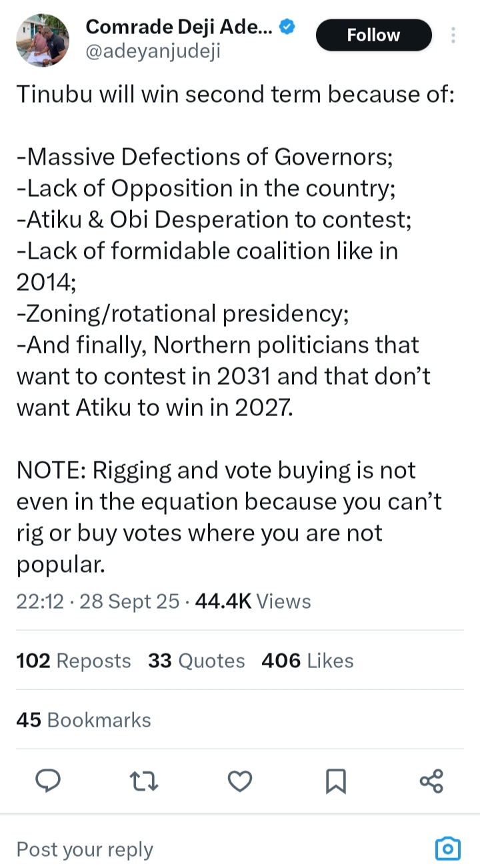
Task: Open the three-dot more options menu
Action: 453,35
